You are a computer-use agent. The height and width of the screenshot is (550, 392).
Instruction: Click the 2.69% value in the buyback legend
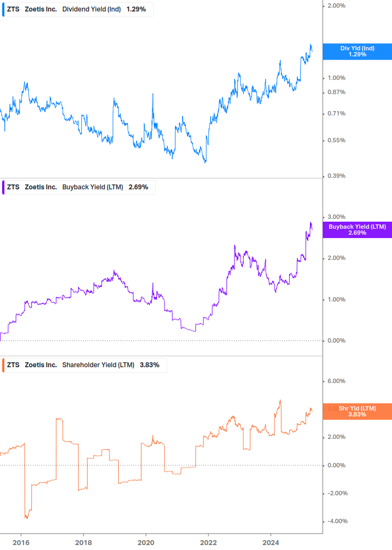pos(138,187)
